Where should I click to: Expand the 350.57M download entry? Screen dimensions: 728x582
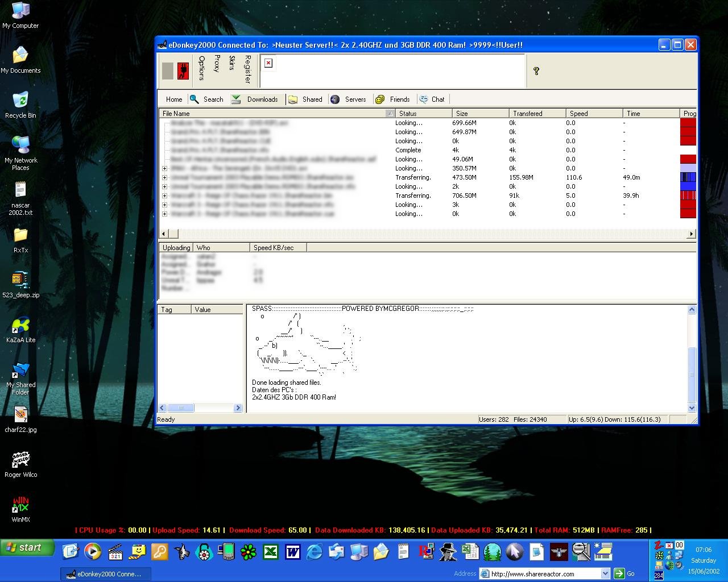coord(164,168)
